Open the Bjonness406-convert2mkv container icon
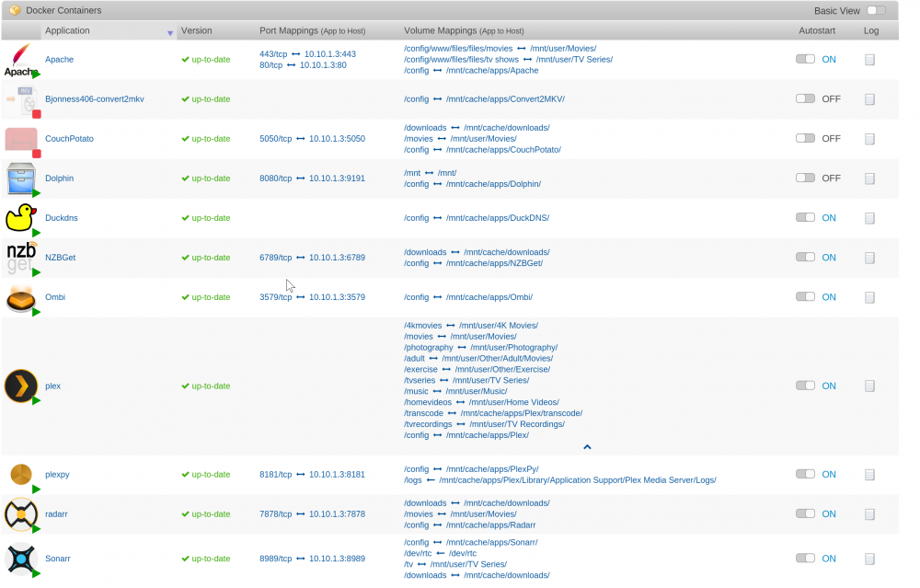 point(22,100)
